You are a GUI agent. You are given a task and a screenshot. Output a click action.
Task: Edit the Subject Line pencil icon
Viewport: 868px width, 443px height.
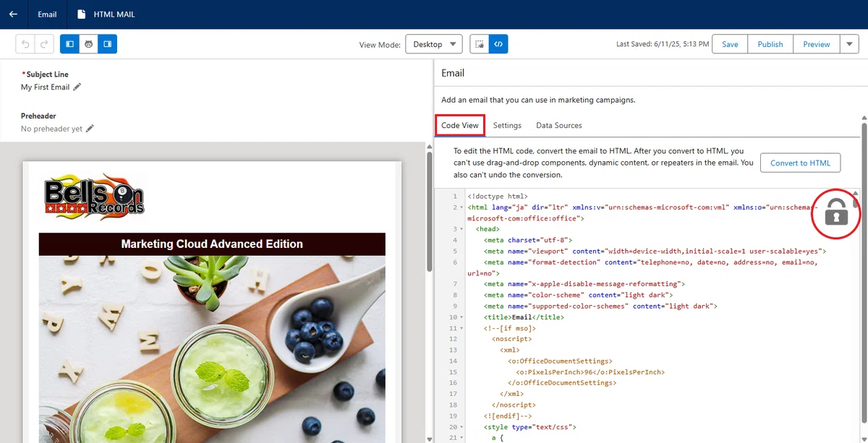[x=77, y=87]
